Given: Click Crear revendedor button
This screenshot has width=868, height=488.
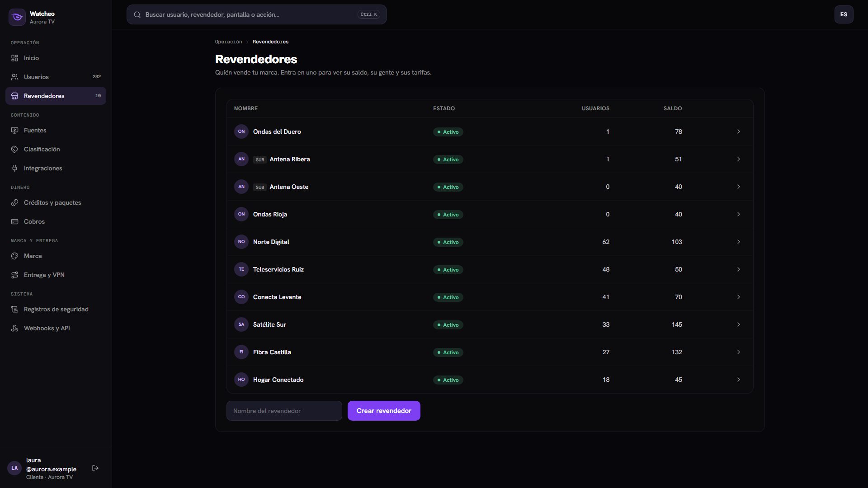Looking at the screenshot, I should pyautogui.click(x=384, y=411).
